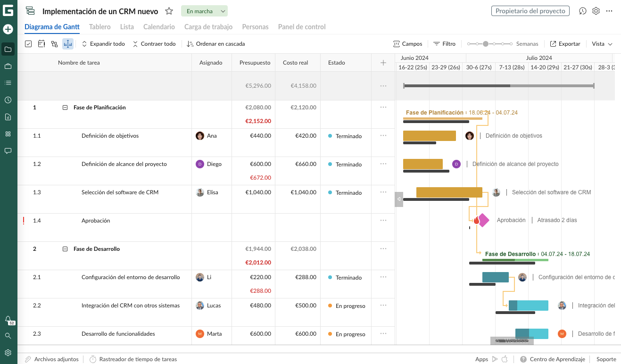The height and width of the screenshot is (364, 621).
Task: Toggle the highlighted column width toolbar button
Action: (68, 44)
